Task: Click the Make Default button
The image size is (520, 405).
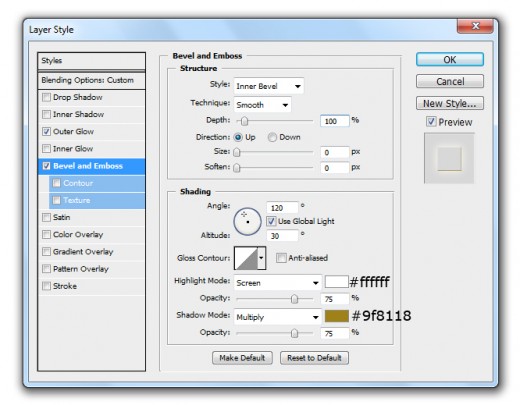Action: pos(242,358)
